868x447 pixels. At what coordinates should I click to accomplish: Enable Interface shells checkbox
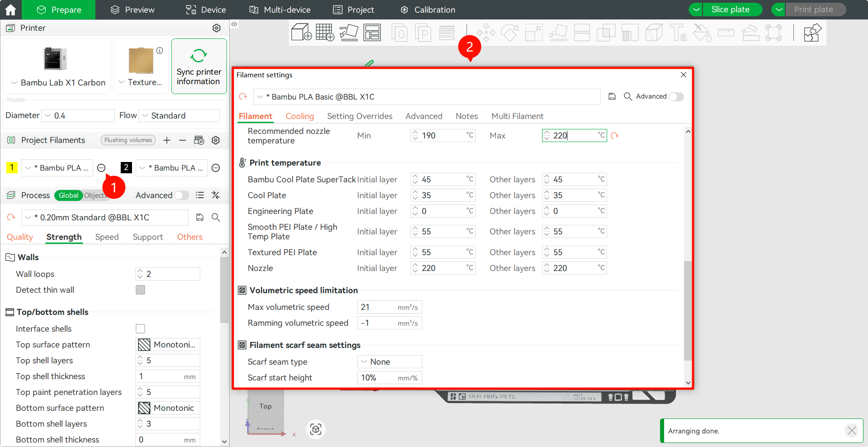(141, 329)
